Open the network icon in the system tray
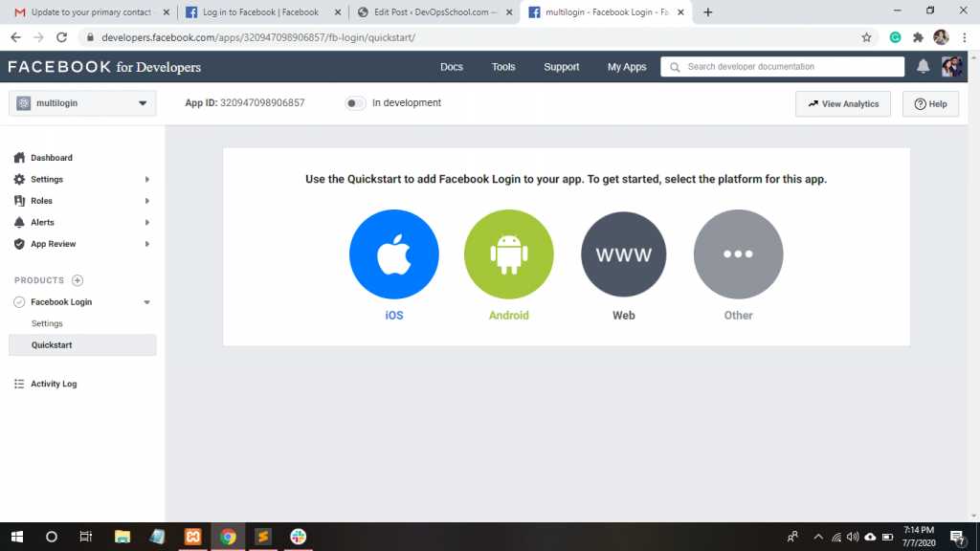Image resolution: width=980 pixels, height=551 pixels. [x=835, y=537]
